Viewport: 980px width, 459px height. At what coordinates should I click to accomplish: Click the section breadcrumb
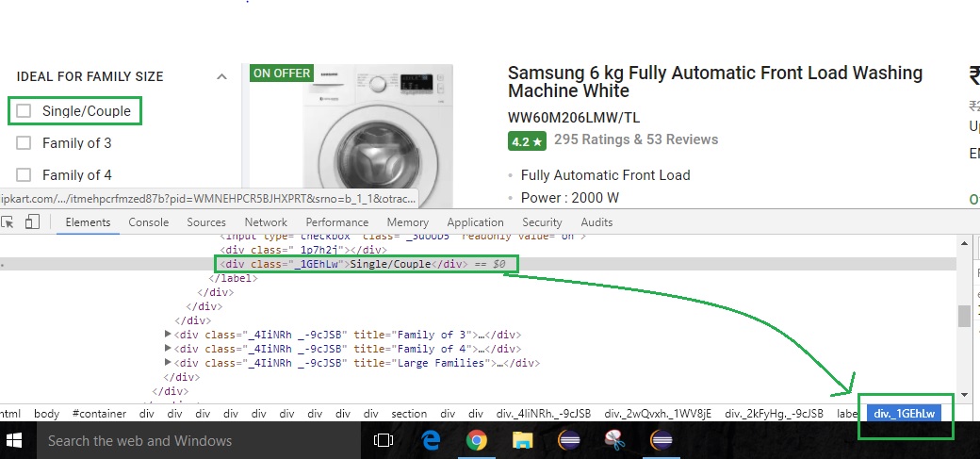point(409,414)
